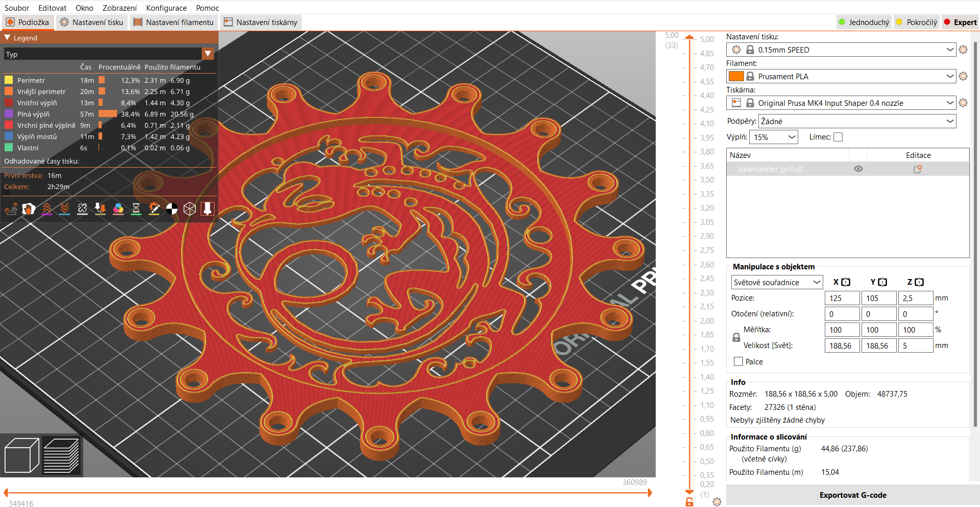Toggle retractions icon with upward orange chevrons
This screenshot has width=980, height=507.
46,209
